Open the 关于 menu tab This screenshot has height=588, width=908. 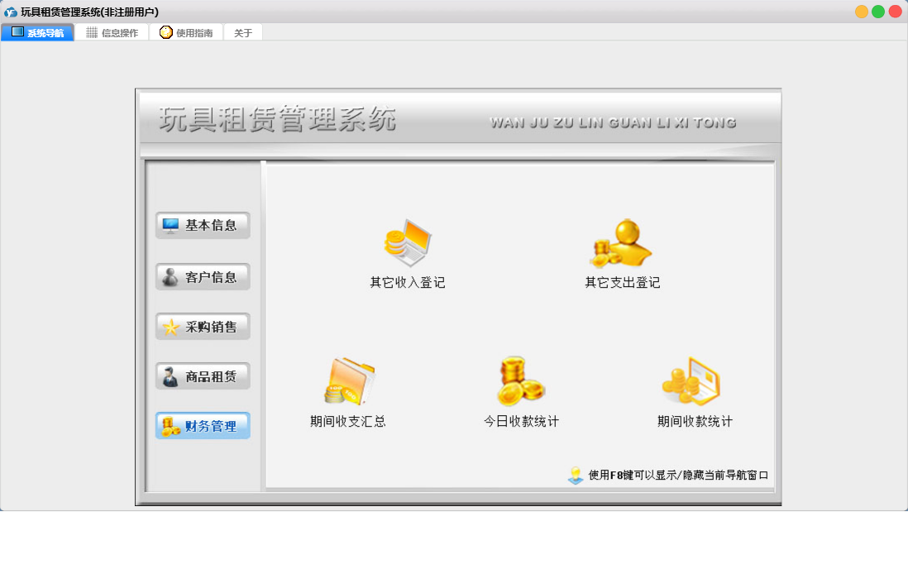point(243,32)
